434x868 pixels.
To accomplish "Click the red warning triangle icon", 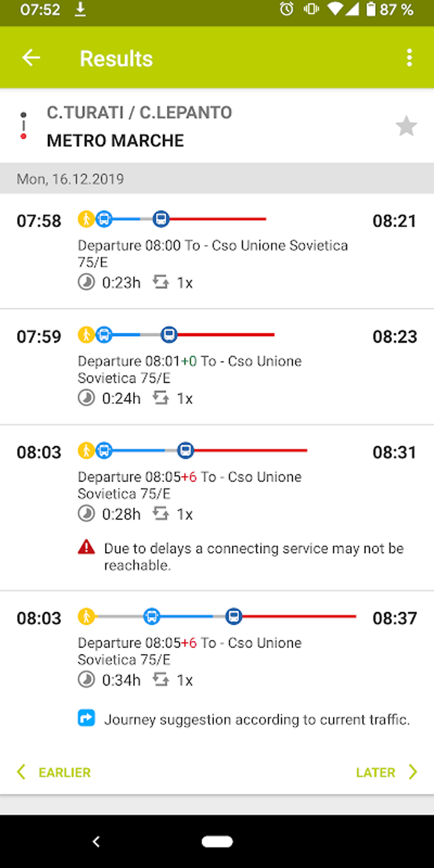I will click(x=86, y=547).
